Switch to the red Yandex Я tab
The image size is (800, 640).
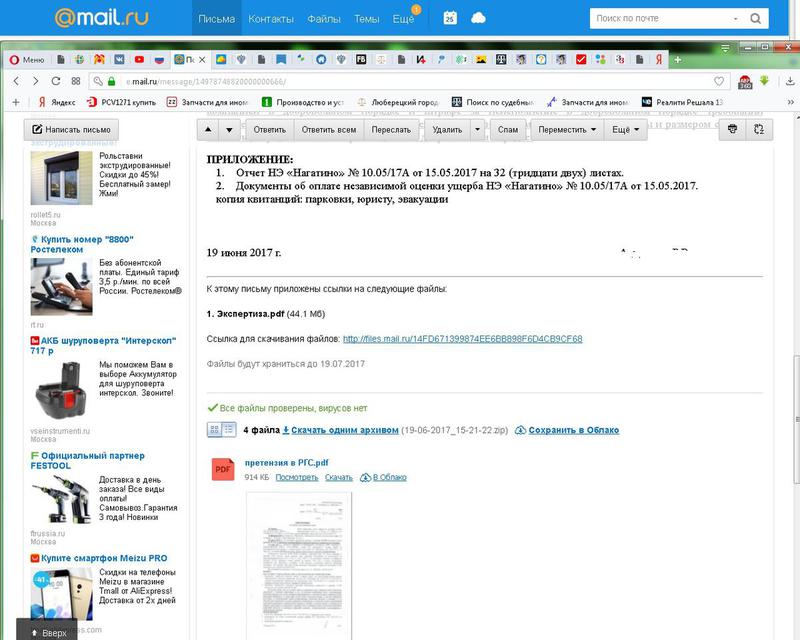click(x=659, y=60)
